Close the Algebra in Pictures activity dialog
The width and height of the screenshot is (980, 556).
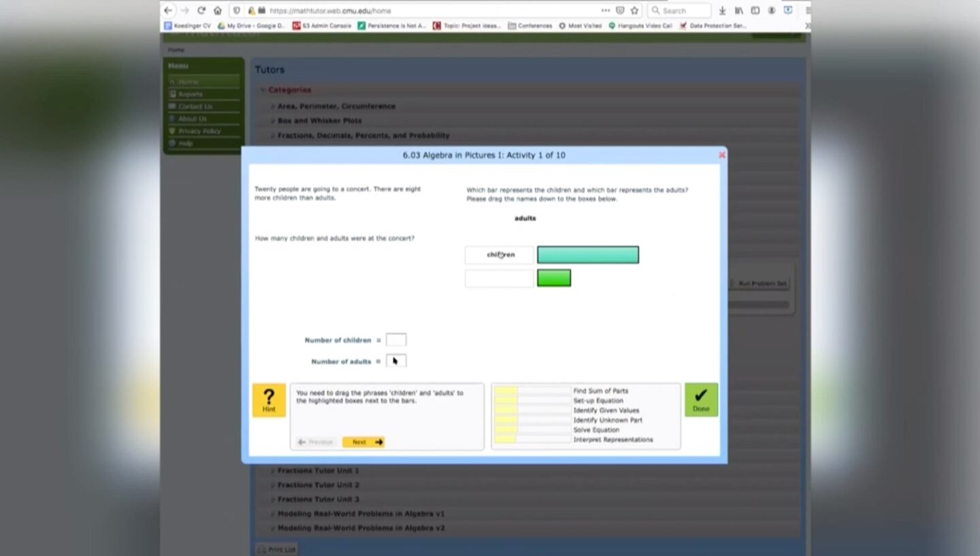[722, 155]
